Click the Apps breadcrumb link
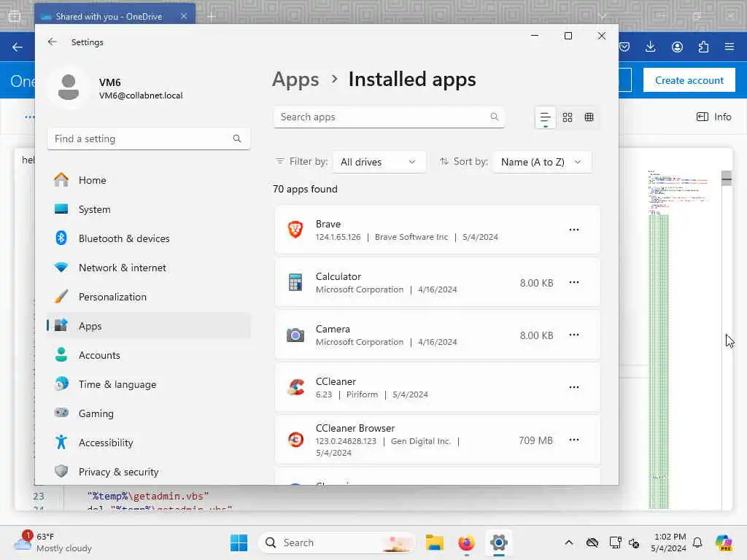The height and width of the screenshot is (560, 747). 295,79
